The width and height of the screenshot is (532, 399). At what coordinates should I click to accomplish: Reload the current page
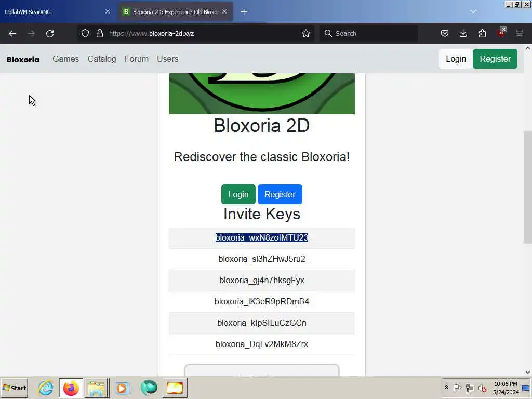click(x=50, y=34)
